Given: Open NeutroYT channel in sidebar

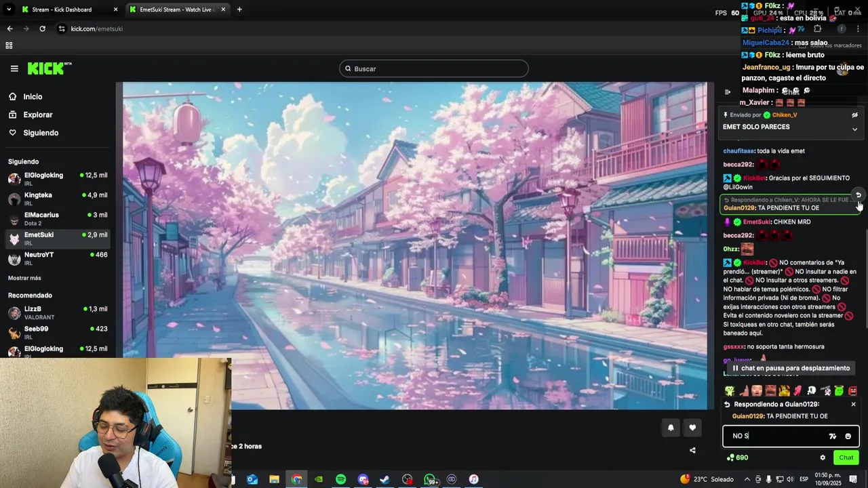Looking at the screenshot, I should (x=58, y=258).
